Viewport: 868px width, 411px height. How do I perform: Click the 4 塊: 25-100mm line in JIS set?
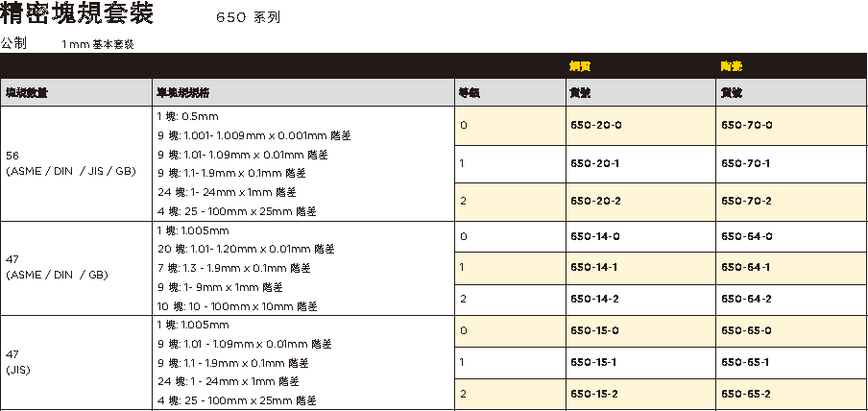237,400
